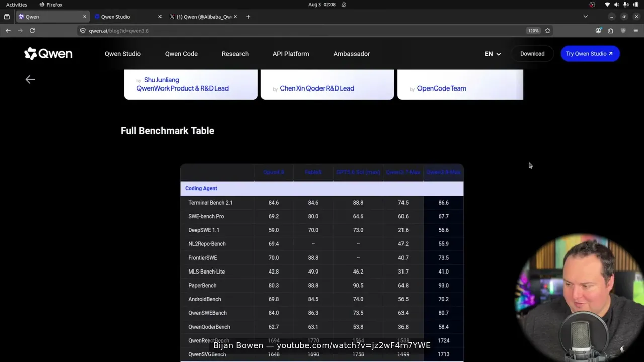Click the Qwen logo in the site header
Screen dimensions: 644x362
tap(48, 54)
